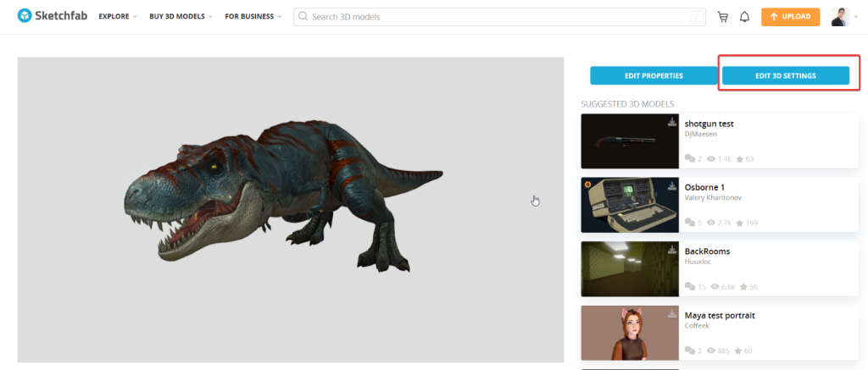Visit author Huuxloc's profile
This screenshot has width=868, height=370.
[x=697, y=262]
